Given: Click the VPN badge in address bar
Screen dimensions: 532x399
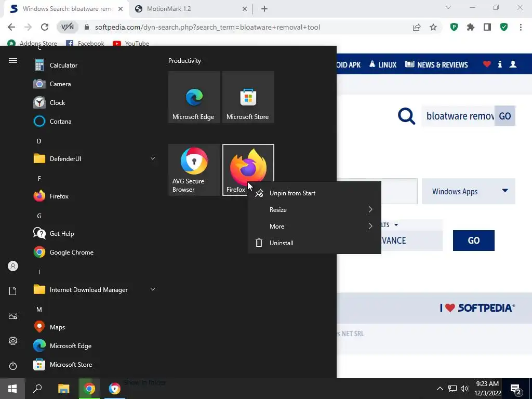Looking at the screenshot, I should tap(67, 27).
